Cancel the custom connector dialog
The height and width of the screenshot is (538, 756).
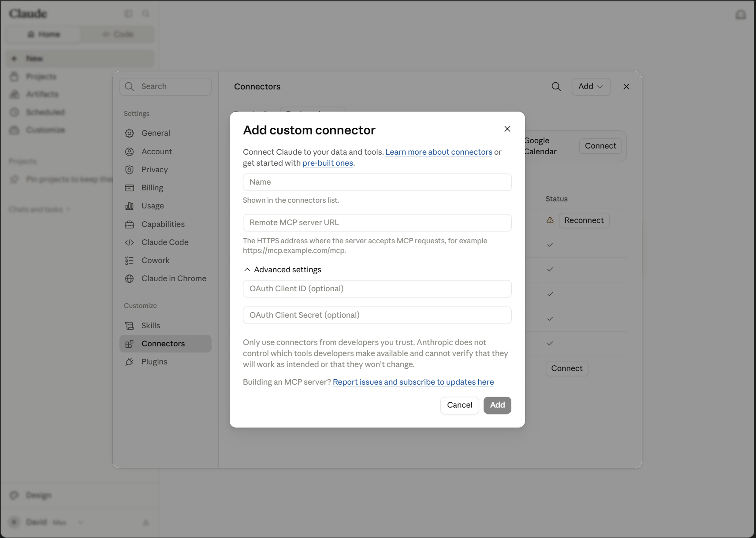[x=459, y=405]
